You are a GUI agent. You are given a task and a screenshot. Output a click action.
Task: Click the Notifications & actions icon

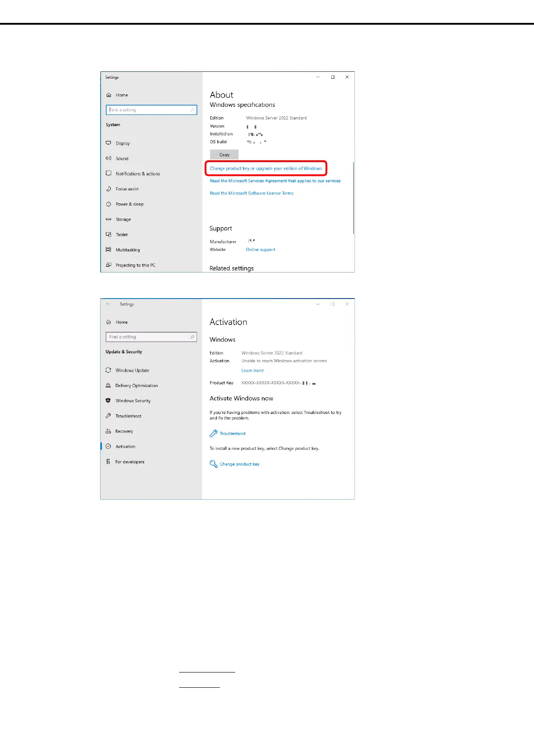109,173
